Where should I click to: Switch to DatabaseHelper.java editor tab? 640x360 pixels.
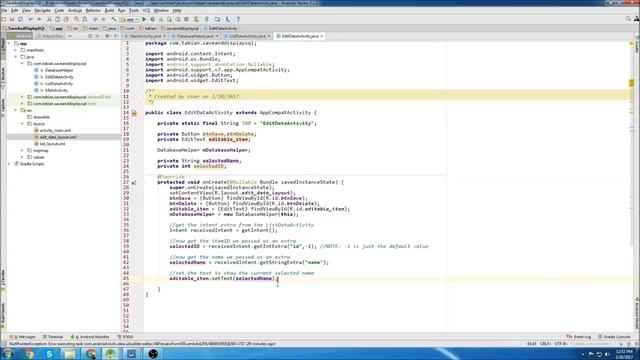195,36
